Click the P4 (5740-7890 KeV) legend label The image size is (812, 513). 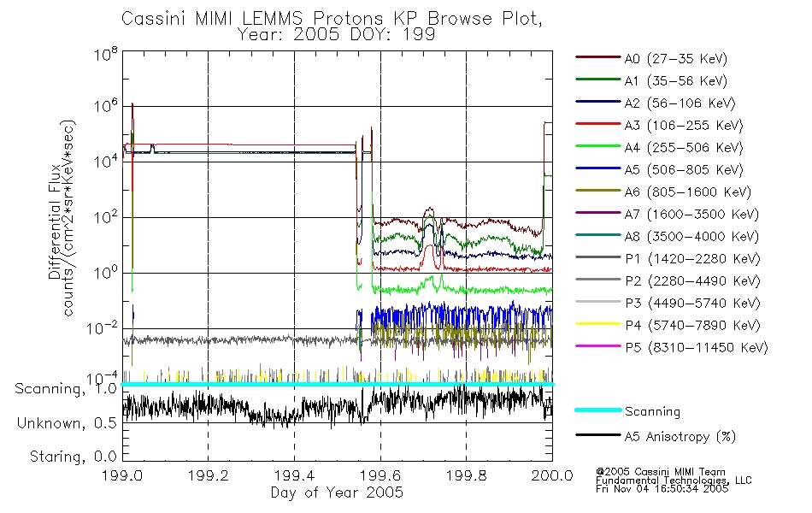tap(692, 326)
